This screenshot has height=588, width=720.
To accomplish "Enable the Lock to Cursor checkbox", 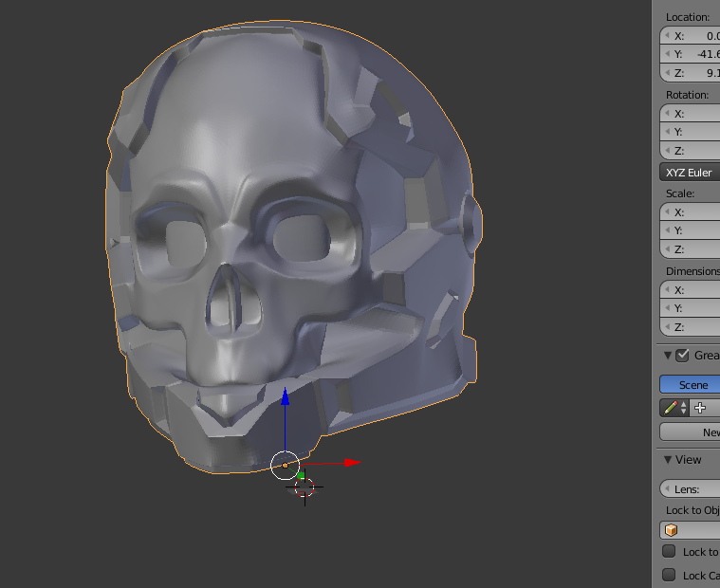I will 669,551.
